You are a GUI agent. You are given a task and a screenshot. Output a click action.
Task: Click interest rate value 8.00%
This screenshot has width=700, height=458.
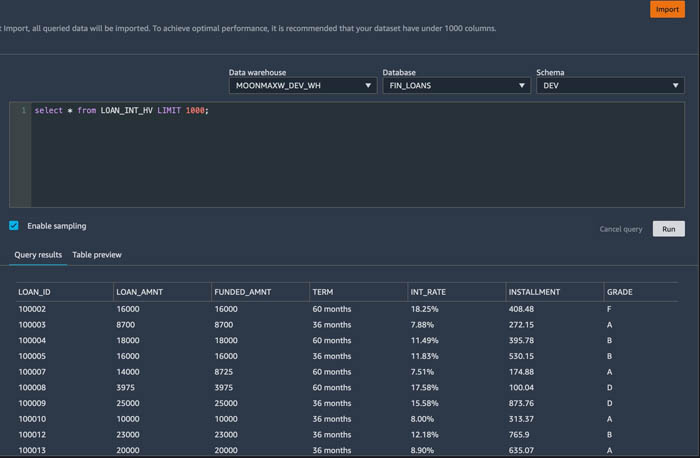pos(422,419)
